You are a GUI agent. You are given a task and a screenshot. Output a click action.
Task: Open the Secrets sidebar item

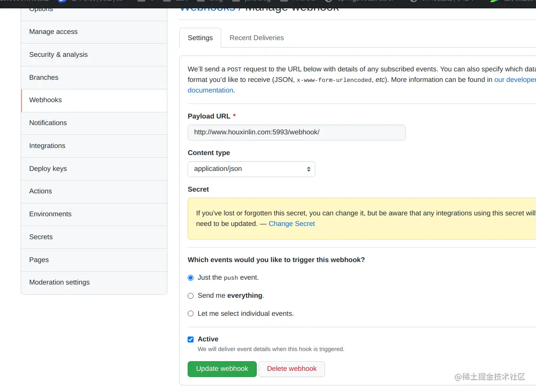(94, 237)
